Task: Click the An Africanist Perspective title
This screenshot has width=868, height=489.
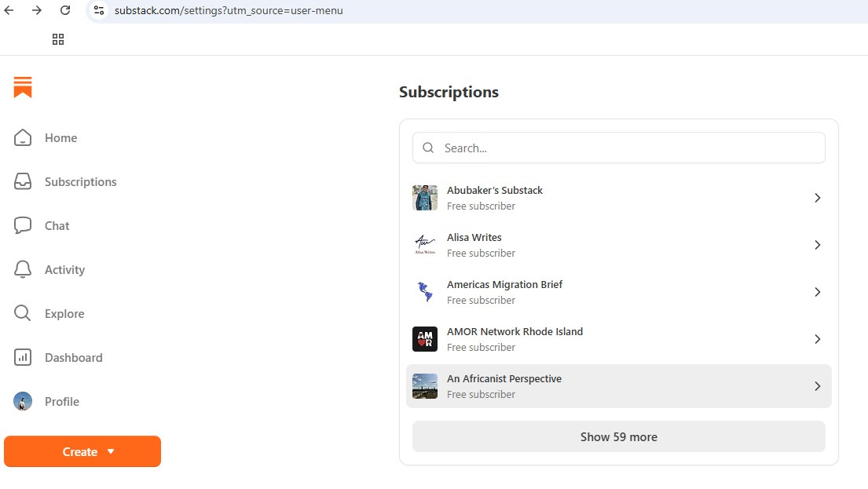Action: pos(504,379)
